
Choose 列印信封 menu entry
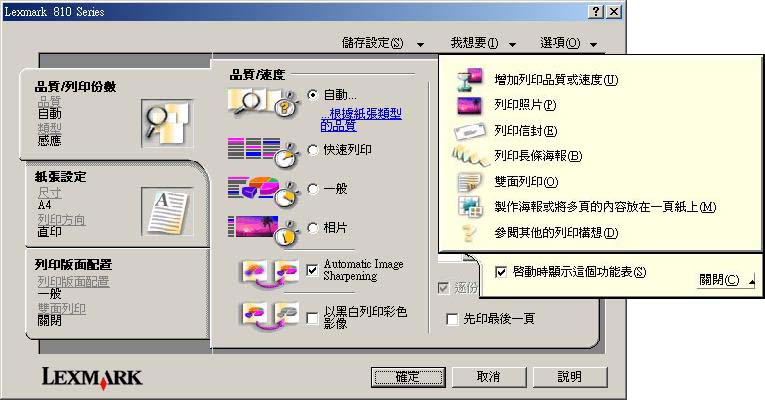(525, 131)
